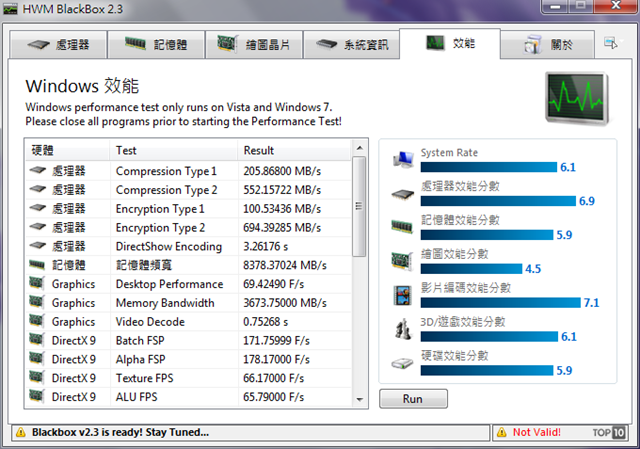
Task: Click the 硬體 column header
Action: [x=67, y=150]
